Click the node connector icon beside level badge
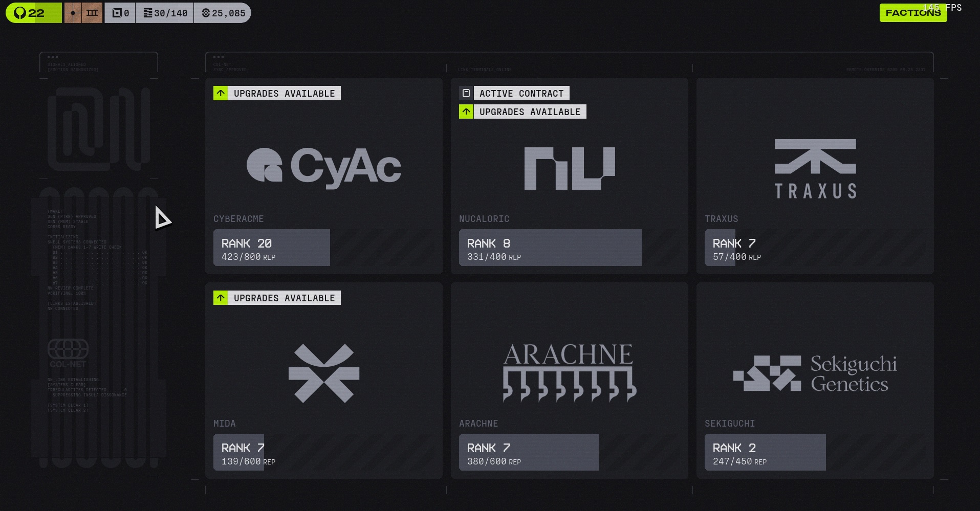This screenshot has height=511, width=980. [73, 13]
